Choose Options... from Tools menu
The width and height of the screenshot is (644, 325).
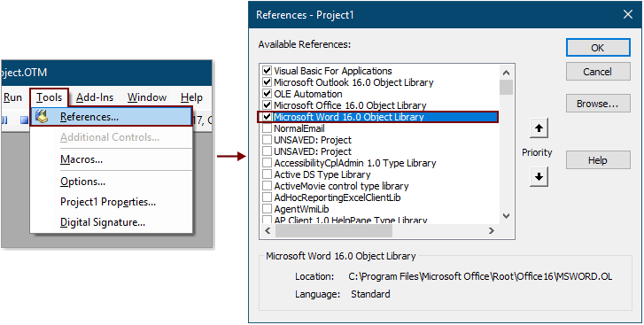(82, 182)
